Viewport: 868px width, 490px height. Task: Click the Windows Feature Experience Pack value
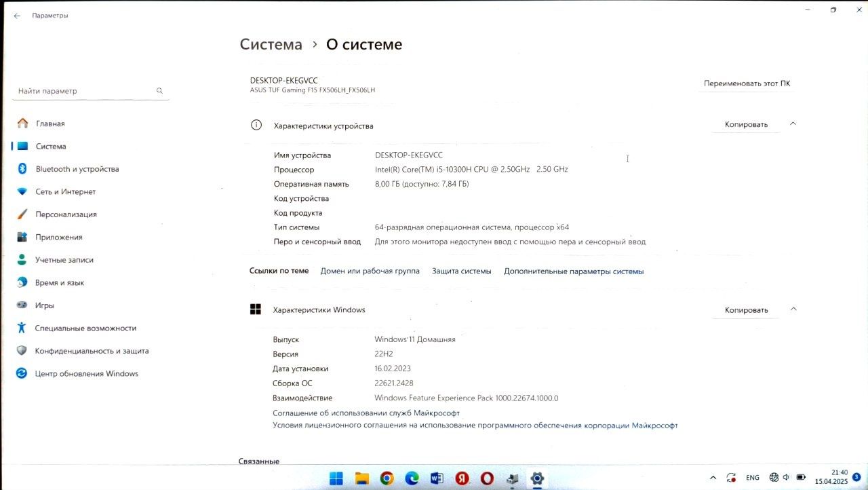coord(467,398)
